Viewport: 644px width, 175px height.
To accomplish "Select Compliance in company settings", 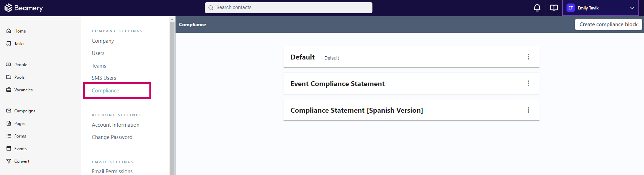I will pyautogui.click(x=105, y=91).
